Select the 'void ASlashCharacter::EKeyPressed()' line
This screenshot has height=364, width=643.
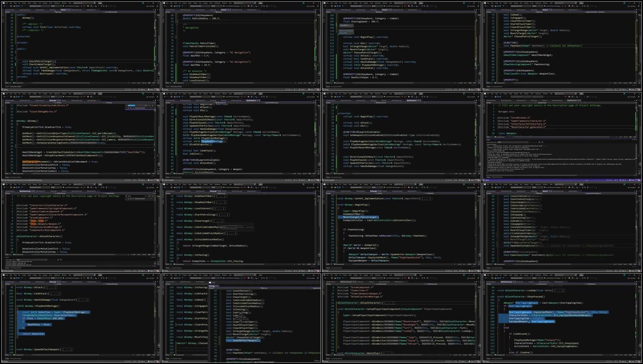click(521, 297)
